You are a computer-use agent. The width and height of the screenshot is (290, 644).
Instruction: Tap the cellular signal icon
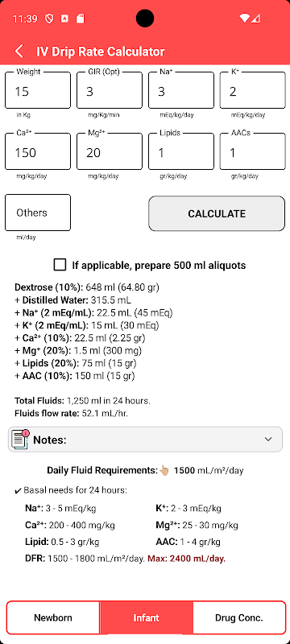(x=255, y=19)
